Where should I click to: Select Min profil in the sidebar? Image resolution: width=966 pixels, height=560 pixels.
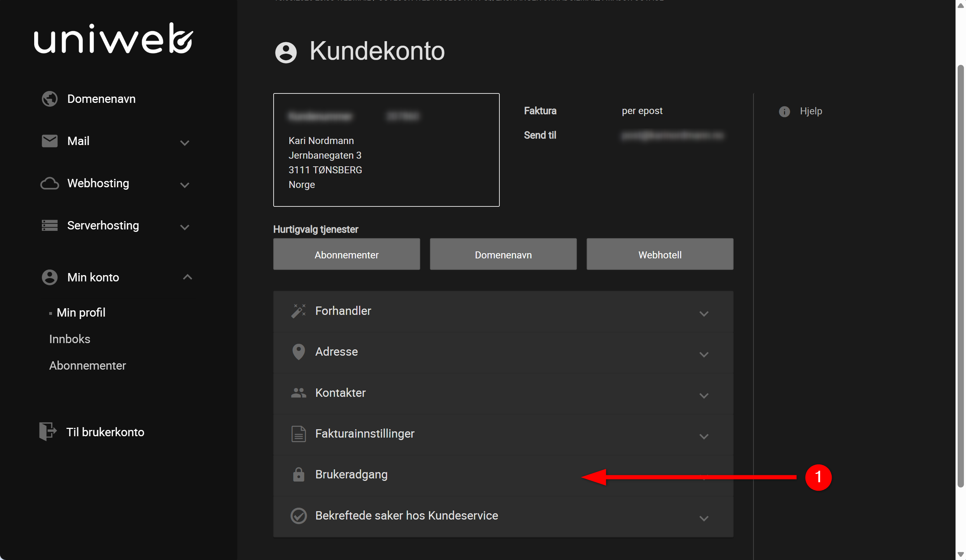click(81, 312)
